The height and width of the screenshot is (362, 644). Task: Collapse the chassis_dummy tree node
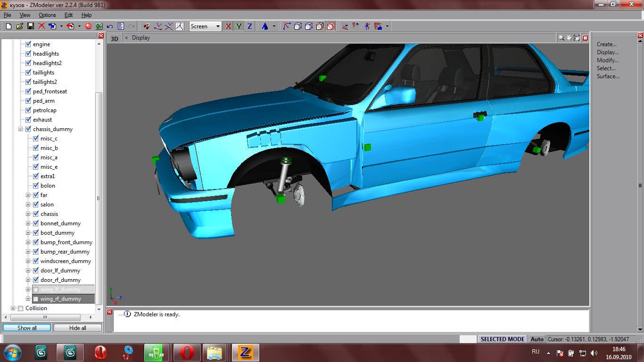(x=21, y=129)
